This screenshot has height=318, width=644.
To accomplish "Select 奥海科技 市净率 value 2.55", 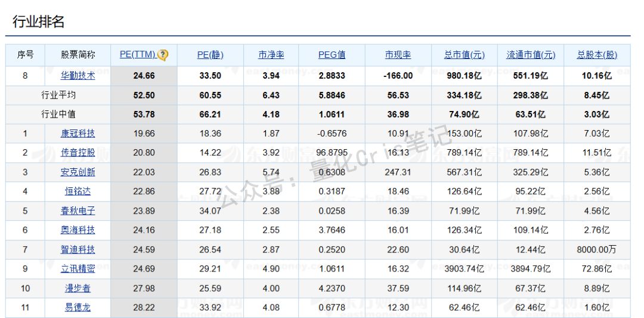I will (x=271, y=230).
